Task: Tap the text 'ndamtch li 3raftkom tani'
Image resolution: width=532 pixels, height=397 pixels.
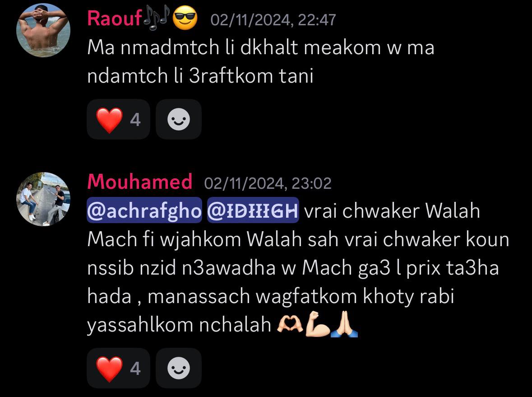Action: pyautogui.click(x=200, y=75)
